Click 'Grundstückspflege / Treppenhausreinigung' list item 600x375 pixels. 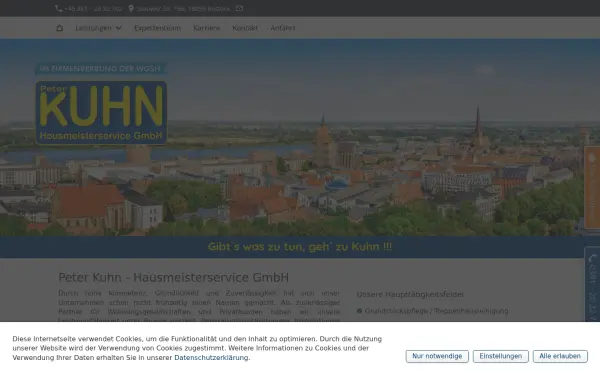click(437, 311)
